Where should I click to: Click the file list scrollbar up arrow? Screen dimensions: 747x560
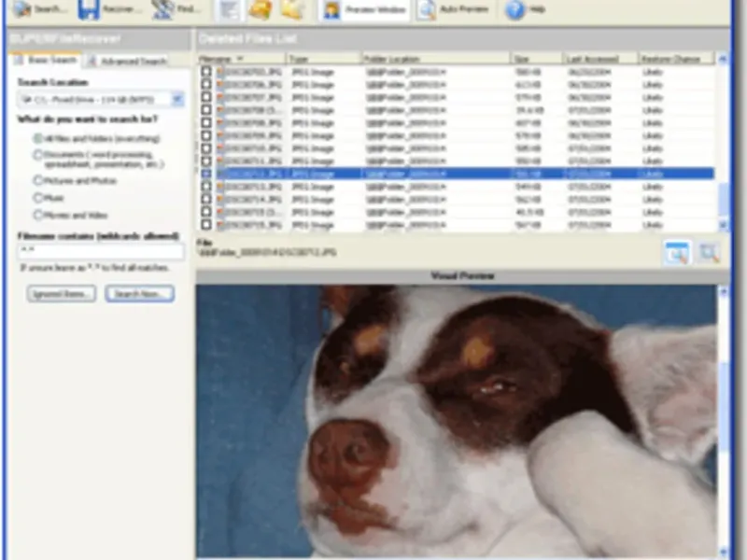point(723,59)
